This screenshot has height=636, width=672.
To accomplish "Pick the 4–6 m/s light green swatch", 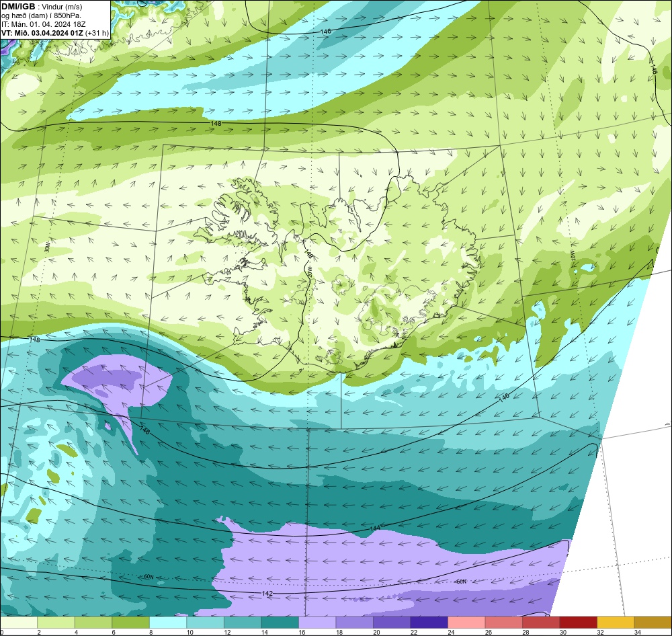I will (x=93, y=623).
